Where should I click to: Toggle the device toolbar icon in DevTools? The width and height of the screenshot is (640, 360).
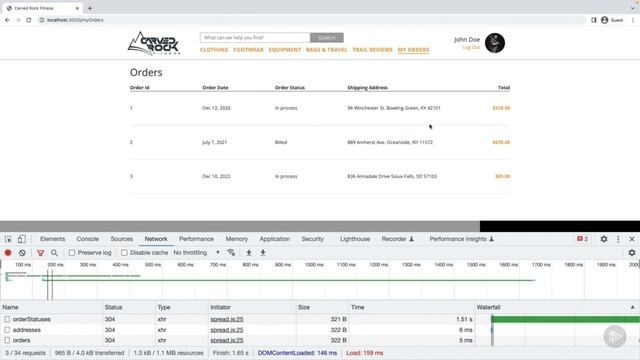click(21, 239)
